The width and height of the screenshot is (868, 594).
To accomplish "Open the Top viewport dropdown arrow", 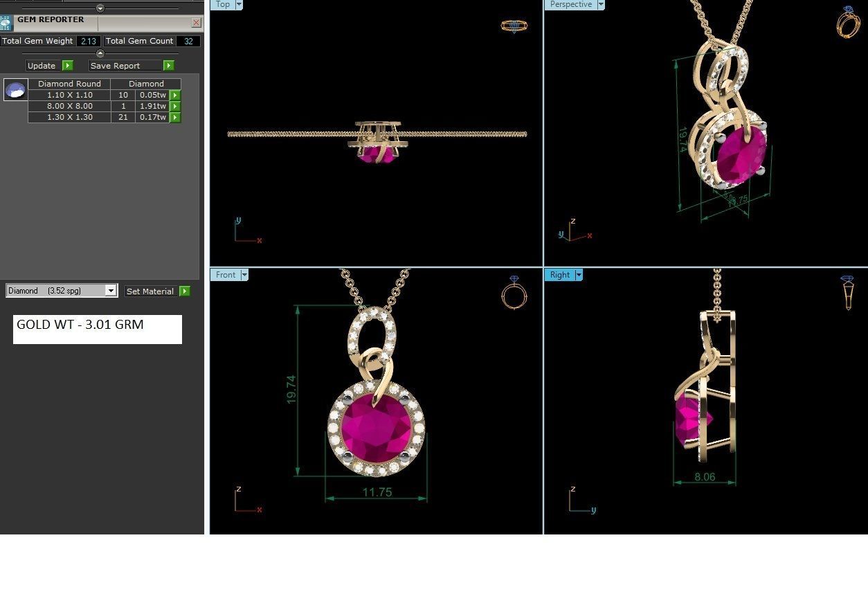I will [x=239, y=4].
